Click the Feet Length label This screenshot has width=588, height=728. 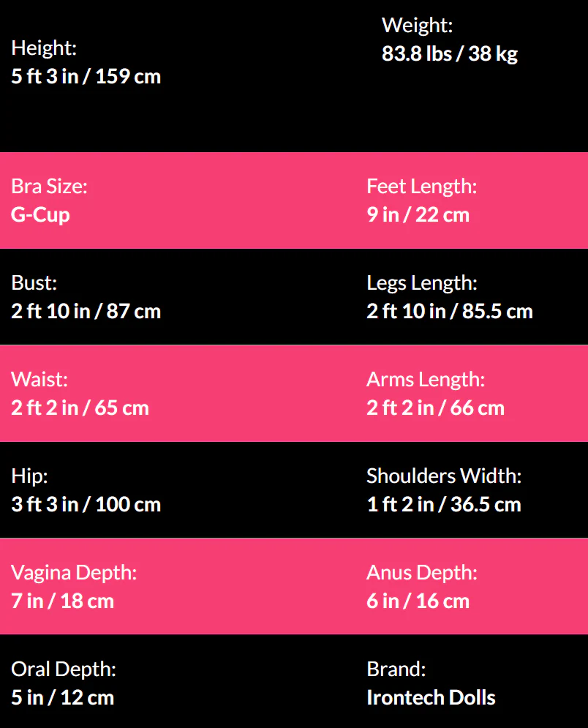[421, 187]
